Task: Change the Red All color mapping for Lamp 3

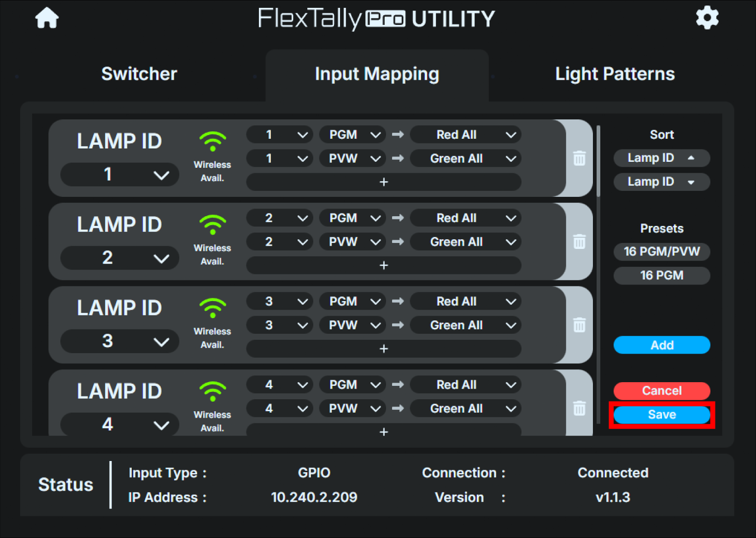Action: pos(465,301)
